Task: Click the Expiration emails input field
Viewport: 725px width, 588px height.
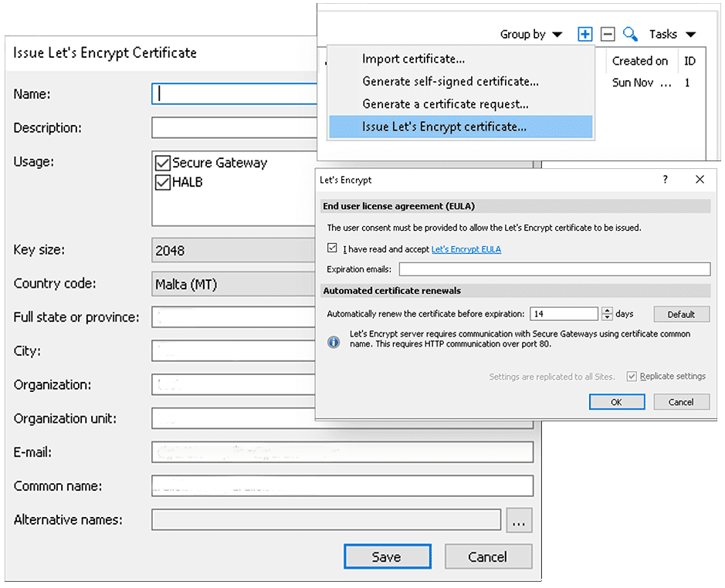Action: point(554,269)
